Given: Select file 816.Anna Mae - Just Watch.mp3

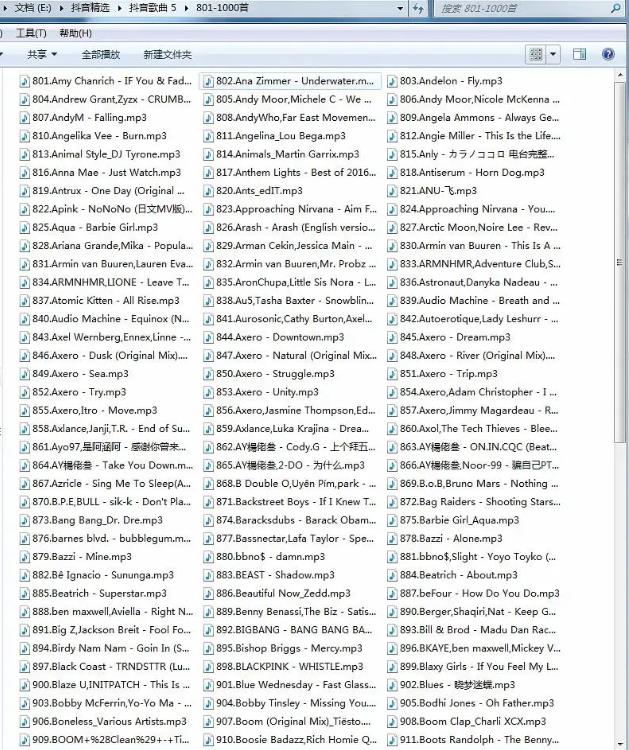Looking at the screenshot, I should (101, 173).
